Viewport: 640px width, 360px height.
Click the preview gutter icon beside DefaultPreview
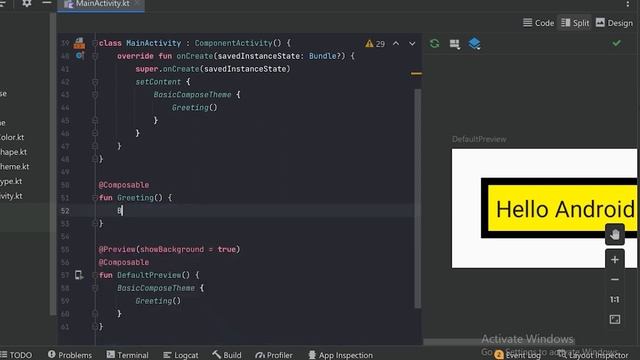(x=79, y=275)
